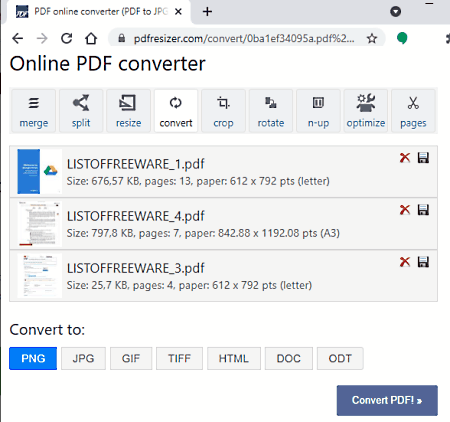Remove LISTOFFREEWARE_1.pdf with red X
Image resolution: width=450 pixels, height=422 pixels.
(x=405, y=157)
